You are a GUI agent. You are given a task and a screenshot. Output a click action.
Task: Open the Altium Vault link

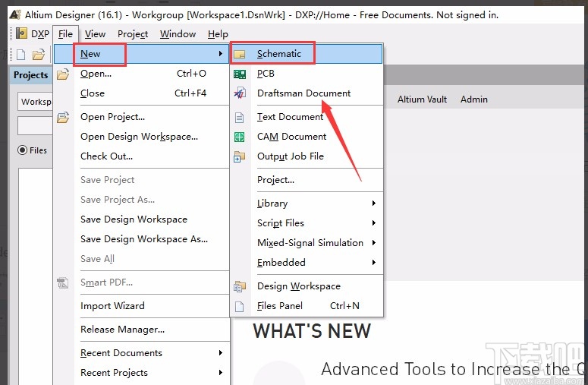[422, 99]
